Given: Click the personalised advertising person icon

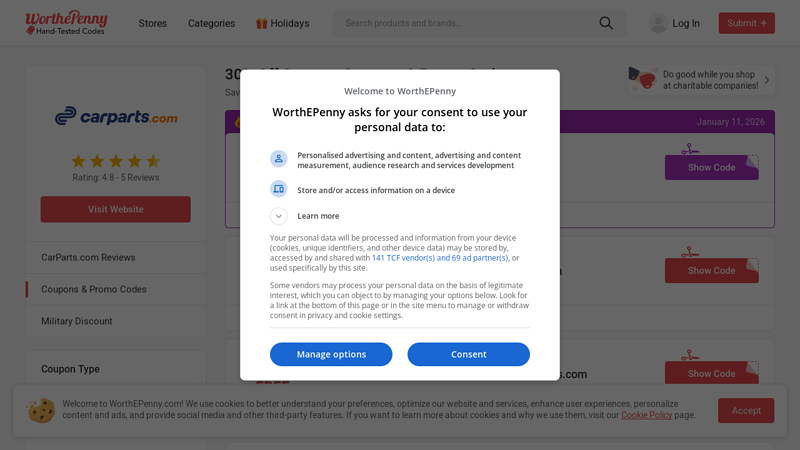Looking at the screenshot, I should pyautogui.click(x=278, y=159).
